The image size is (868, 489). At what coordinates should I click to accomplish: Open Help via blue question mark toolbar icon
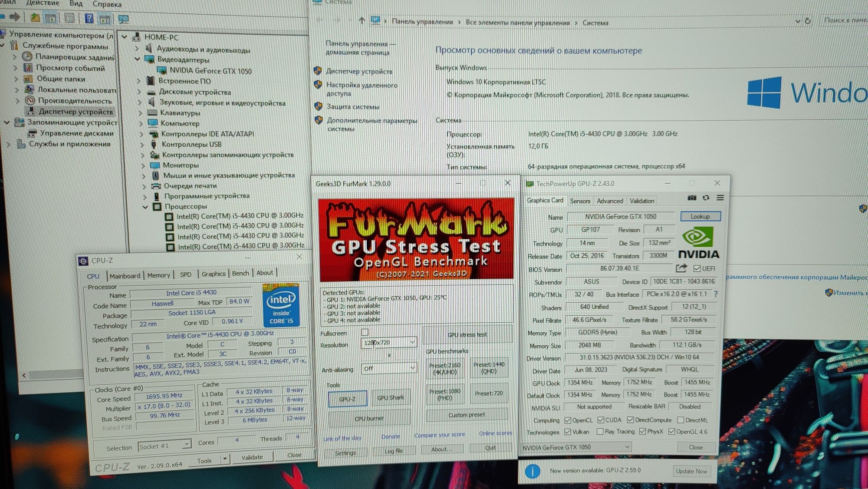click(x=89, y=18)
